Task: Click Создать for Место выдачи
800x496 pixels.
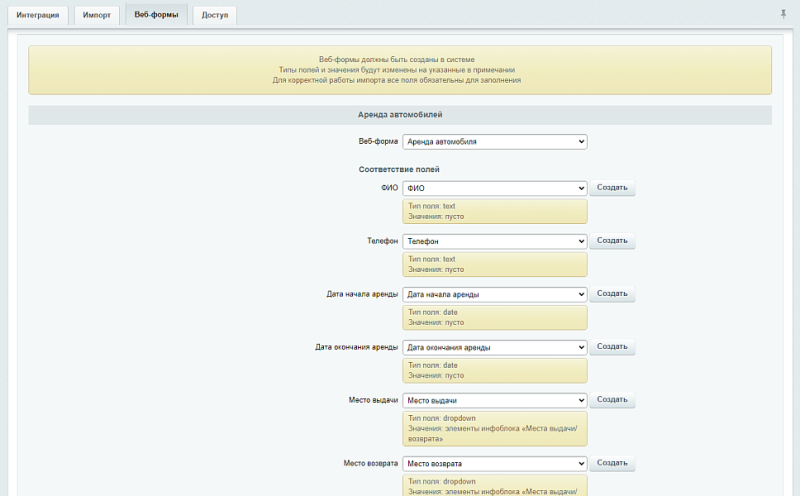Action: click(x=612, y=400)
